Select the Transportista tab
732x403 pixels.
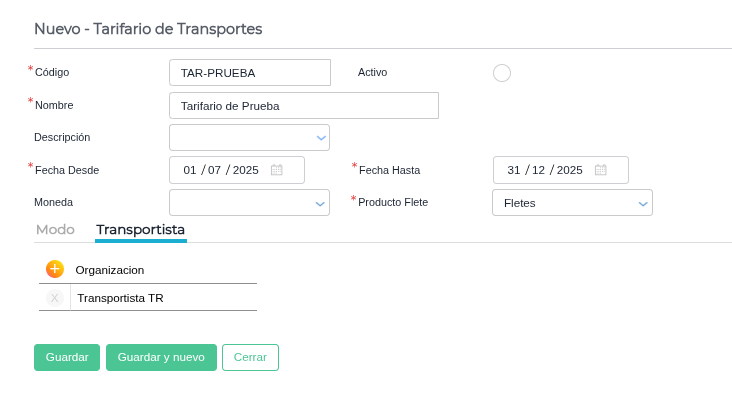140,230
